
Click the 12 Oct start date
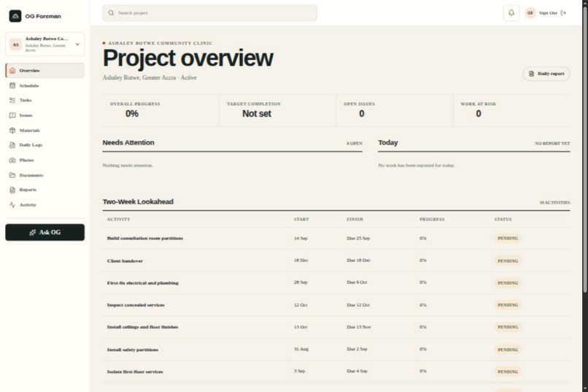tap(301, 305)
